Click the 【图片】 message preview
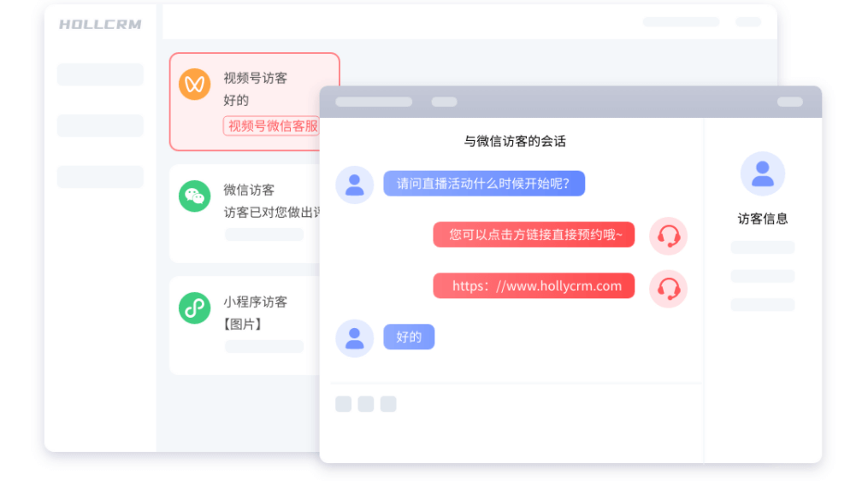The width and height of the screenshot is (868, 481). tap(243, 324)
